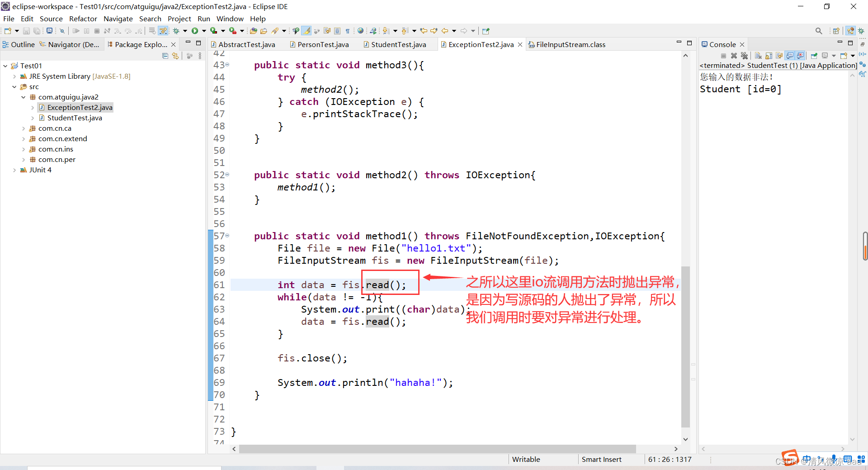Close the ExceptionTest2.java editor tab

(520, 44)
